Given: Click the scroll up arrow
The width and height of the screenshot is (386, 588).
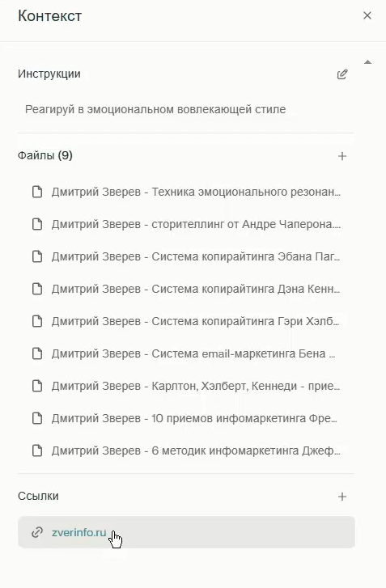Looking at the screenshot, I should point(367,62).
